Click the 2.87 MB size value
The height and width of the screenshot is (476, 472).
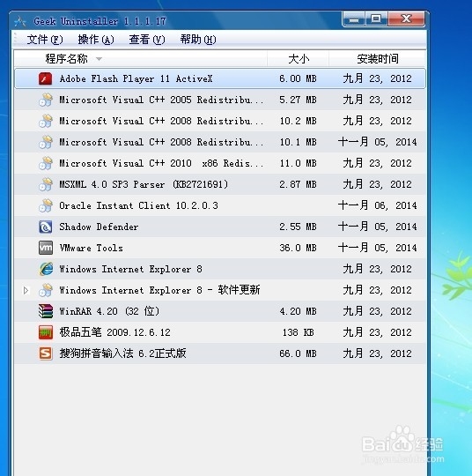pos(298,184)
